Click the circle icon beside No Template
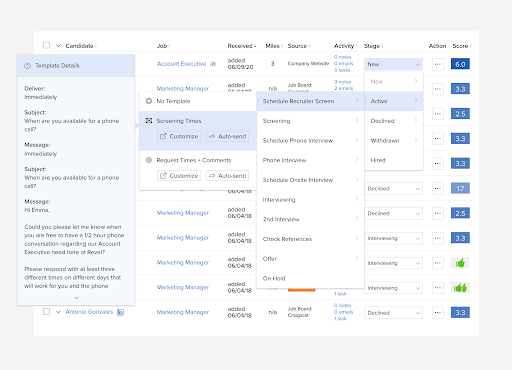The height and width of the screenshot is (370, 512). click(x=149, y=101)
